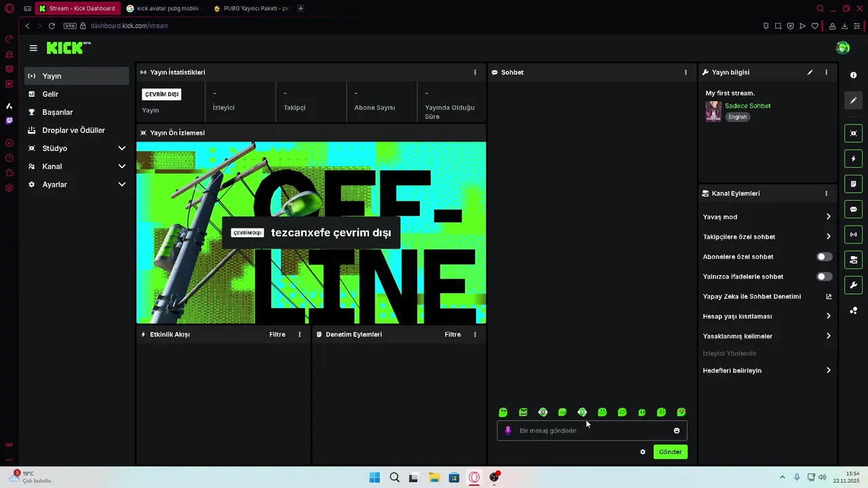
Task: Click the offline stream preview image
Action: pyautogui.click(x=311, y=232)
